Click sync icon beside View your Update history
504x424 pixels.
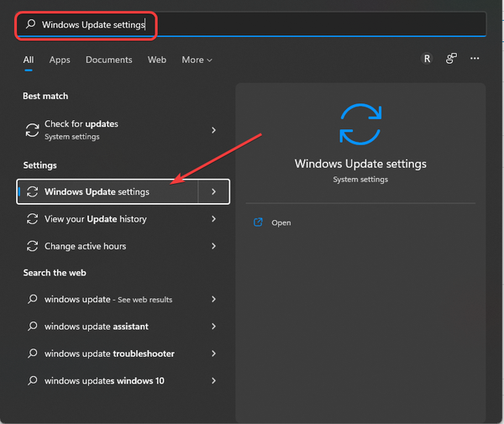click(x=32, y=219)
